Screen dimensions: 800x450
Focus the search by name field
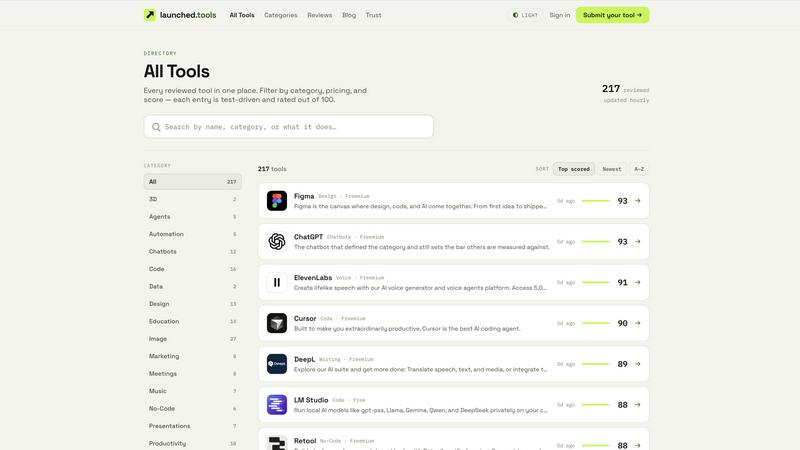point(288,127)
